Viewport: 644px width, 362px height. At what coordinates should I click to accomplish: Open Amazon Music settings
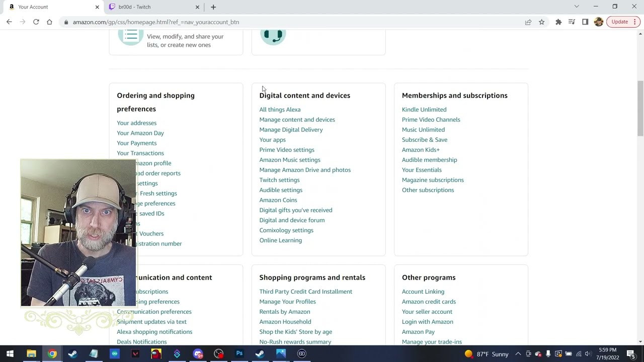pos(290,159)
